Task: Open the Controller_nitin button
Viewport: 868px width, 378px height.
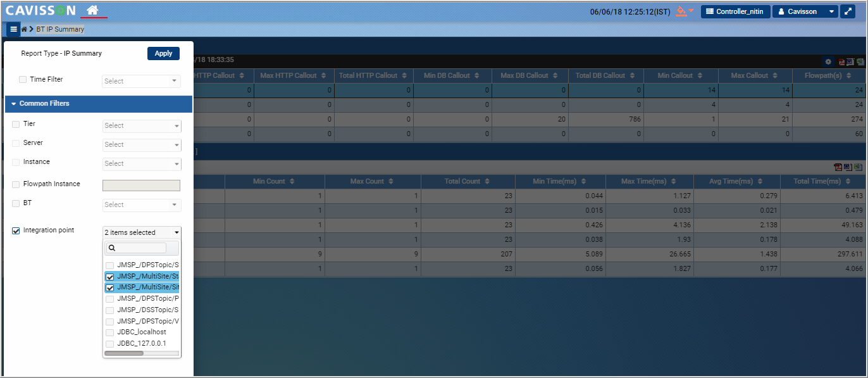Action: click(735, 11)
